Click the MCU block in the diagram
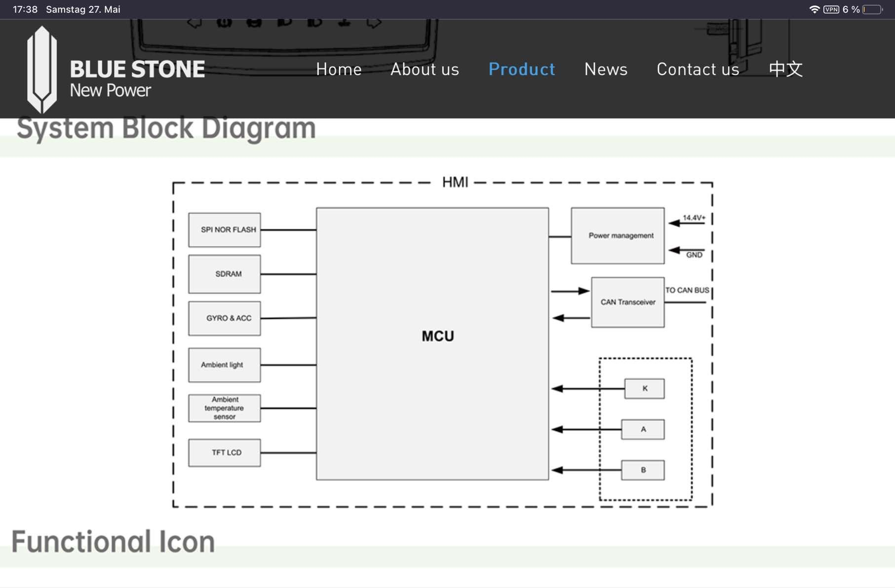895x588 pixels. pyautogui.click(x=432, y=343)
